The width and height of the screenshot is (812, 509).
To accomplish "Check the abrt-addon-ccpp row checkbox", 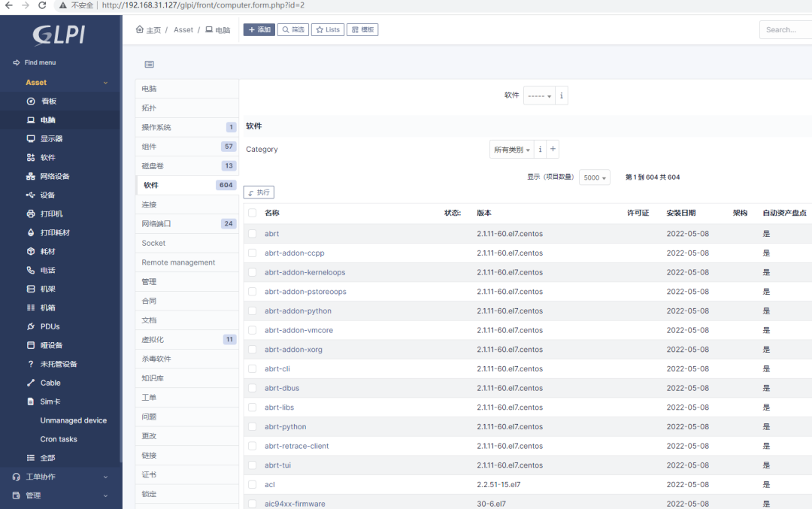I will 252,253.
